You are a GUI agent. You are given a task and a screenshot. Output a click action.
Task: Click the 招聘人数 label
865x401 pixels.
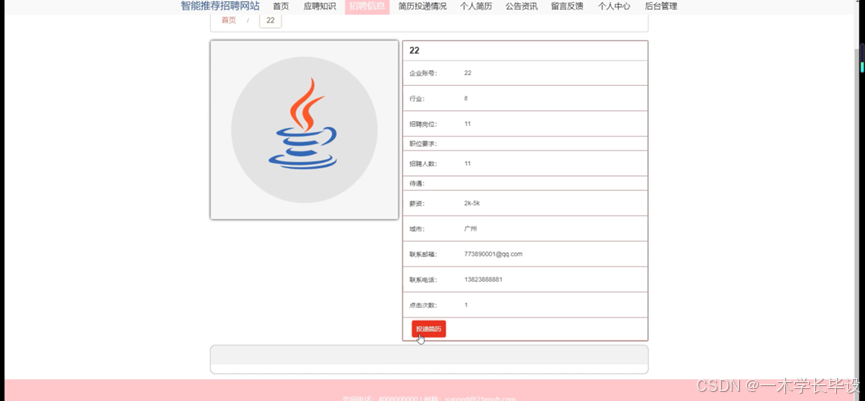[423, 164]
